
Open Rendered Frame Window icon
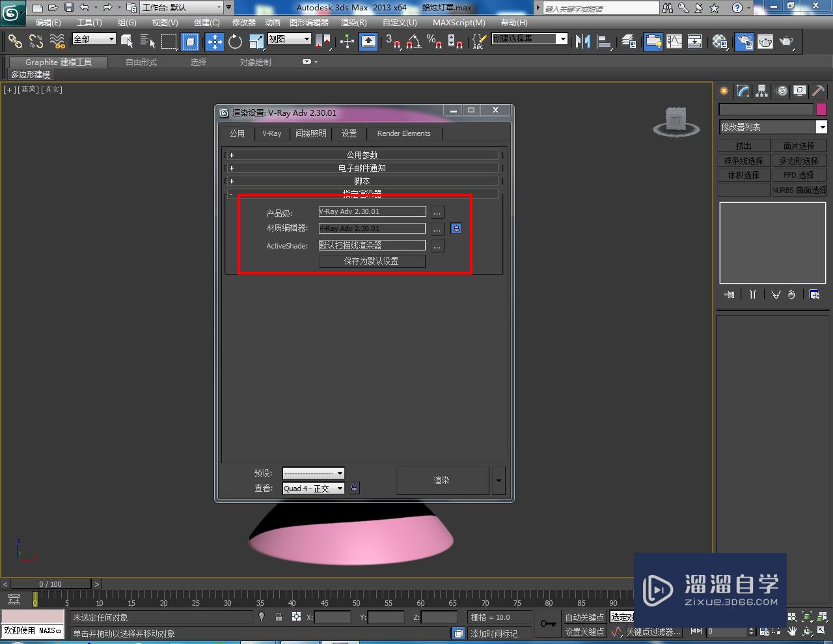tap(765, 42)
